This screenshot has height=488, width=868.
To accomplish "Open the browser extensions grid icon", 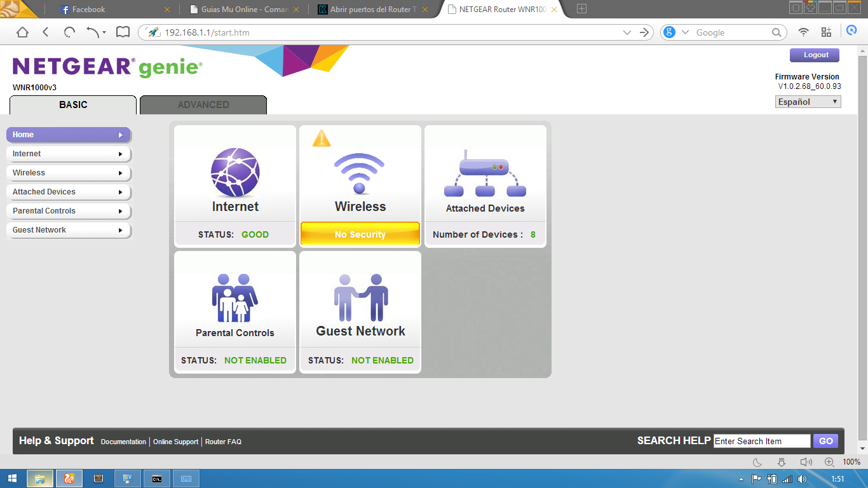I will pyautogui.click(x=826, y=32).
